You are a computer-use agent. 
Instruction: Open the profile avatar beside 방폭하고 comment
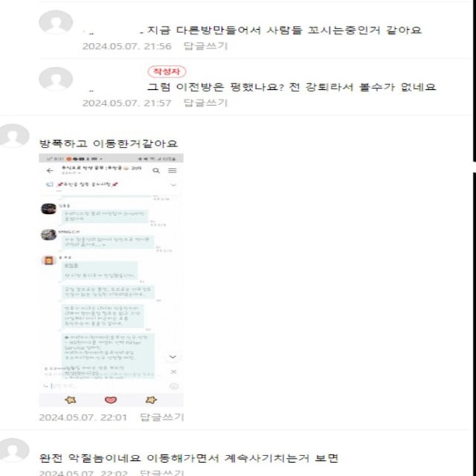[14, 136]
